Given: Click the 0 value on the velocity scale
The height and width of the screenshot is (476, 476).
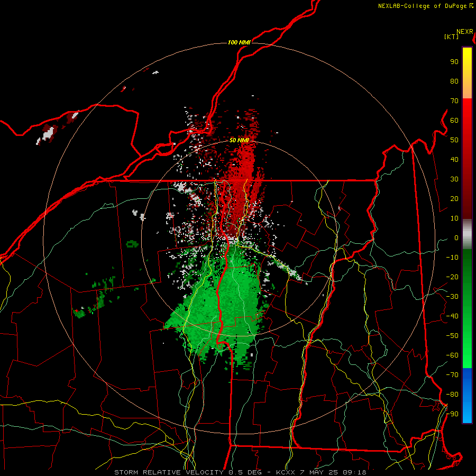Looking at the screenshot, I should (x=456, y=238).
